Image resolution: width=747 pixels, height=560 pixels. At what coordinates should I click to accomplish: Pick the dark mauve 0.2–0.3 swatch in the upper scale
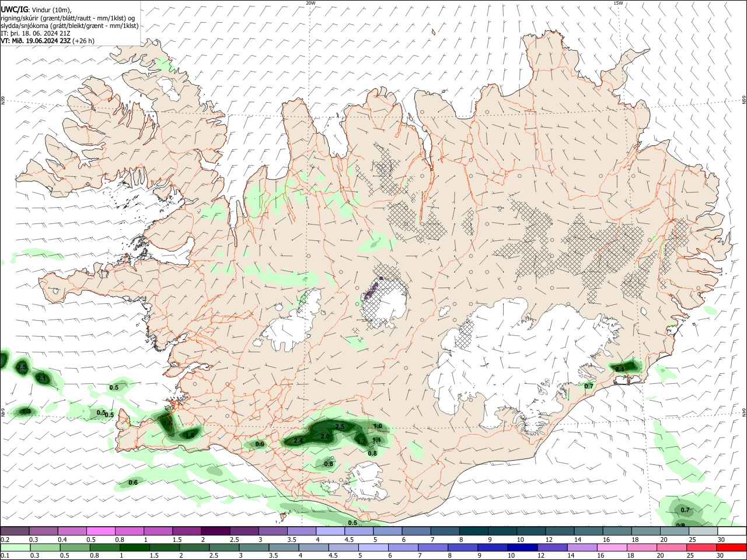(x=15, y=531)
